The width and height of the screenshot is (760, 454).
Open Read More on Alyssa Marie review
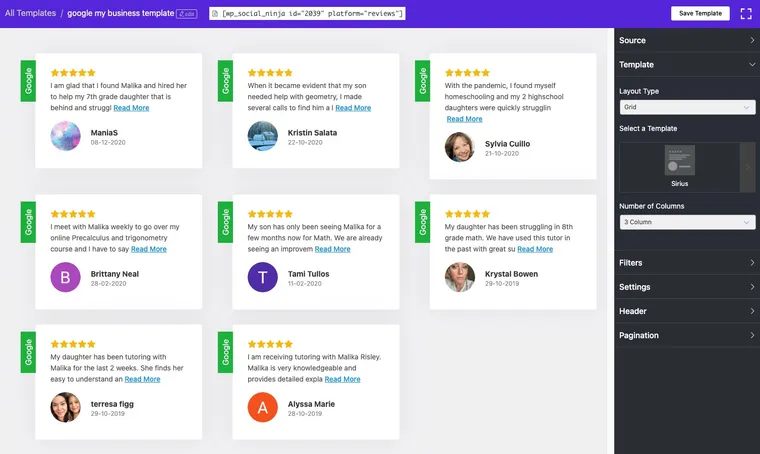tap(342, 379)
